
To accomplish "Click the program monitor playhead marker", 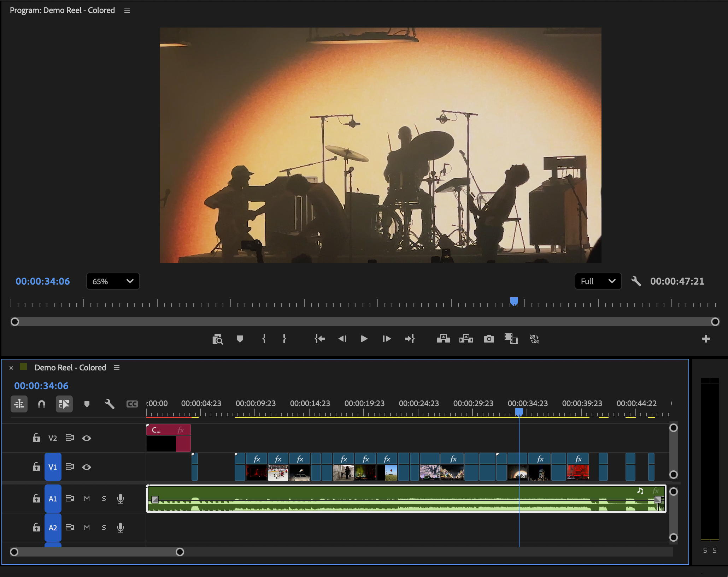I will point(514,301).
